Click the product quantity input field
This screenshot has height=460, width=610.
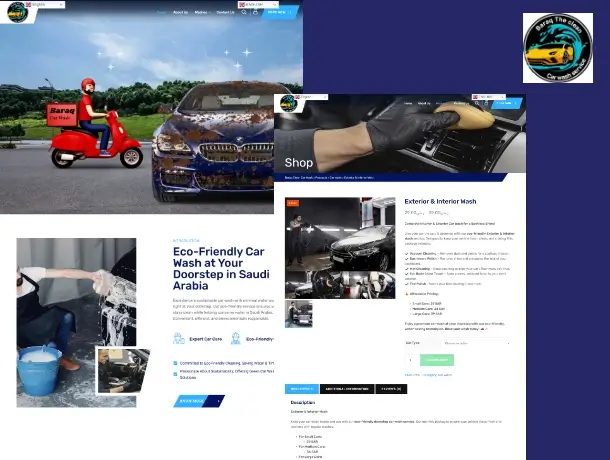tap(411, 360)
